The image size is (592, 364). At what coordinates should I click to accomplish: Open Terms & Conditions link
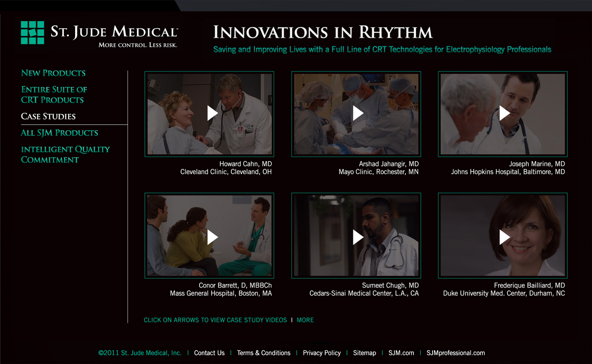pyautogui.click(x=264, y=353)
